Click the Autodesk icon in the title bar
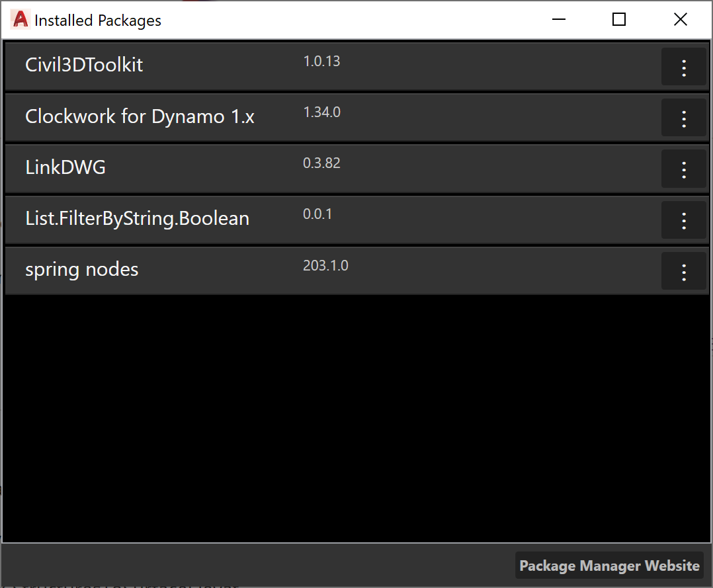 tap(20, 19)
